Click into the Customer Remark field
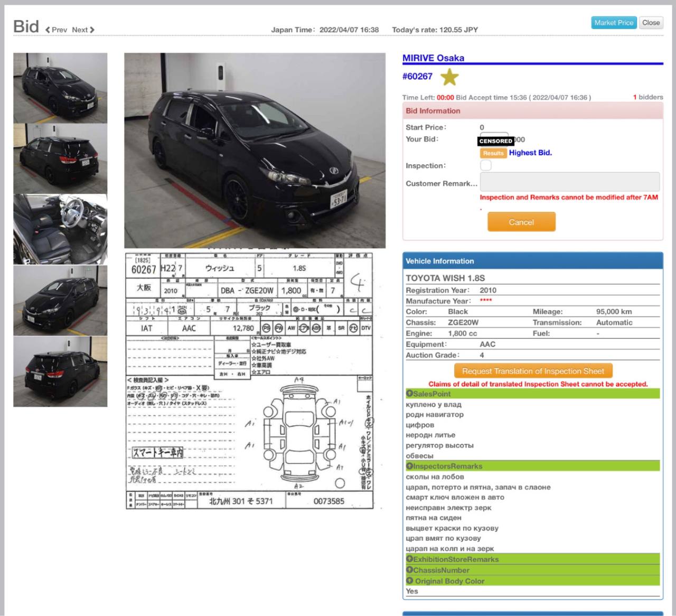 (x=570, y=182)
